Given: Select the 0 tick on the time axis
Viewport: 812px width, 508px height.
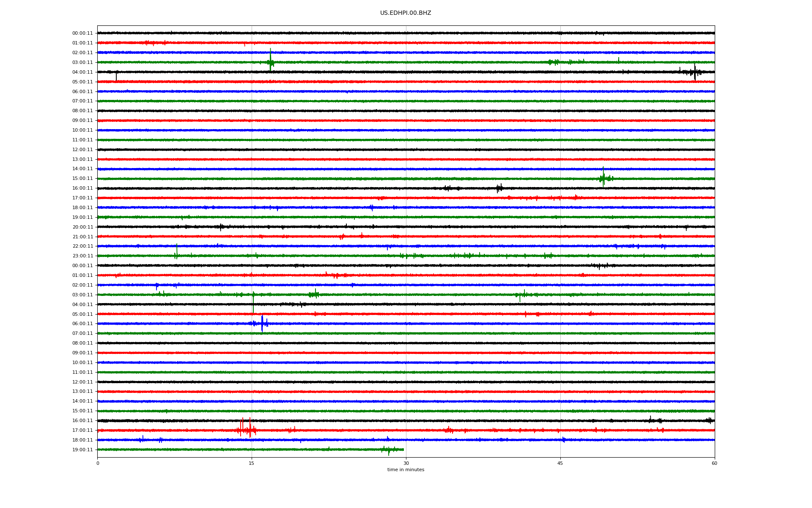Looking at the screenshot, I should pos(98,463).
